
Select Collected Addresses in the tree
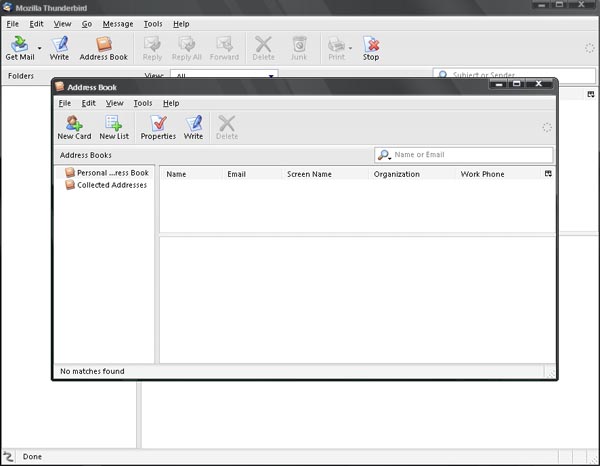click(x=106, y=185)
